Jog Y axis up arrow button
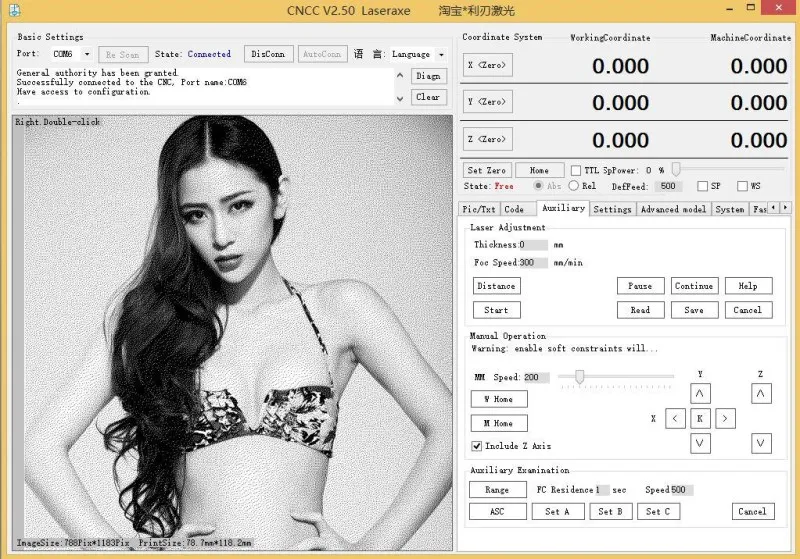 point(700,394)
